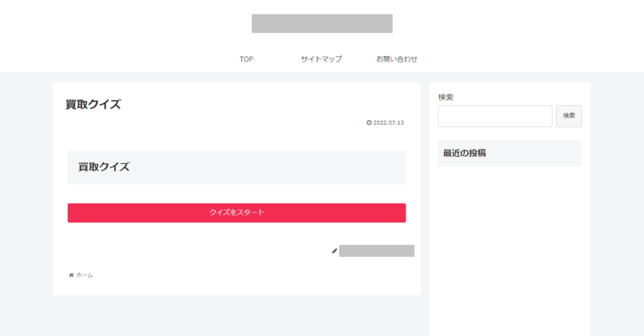The width and height of the screenshot is (644, 336).
Task: Click the 買取クイズ section heading box
Action: coord(236,167)
